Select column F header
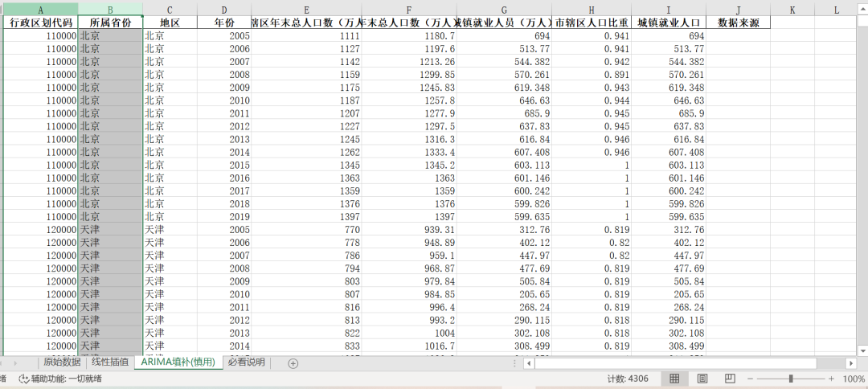This screenshot has height=389, width=868. (409, 10)
